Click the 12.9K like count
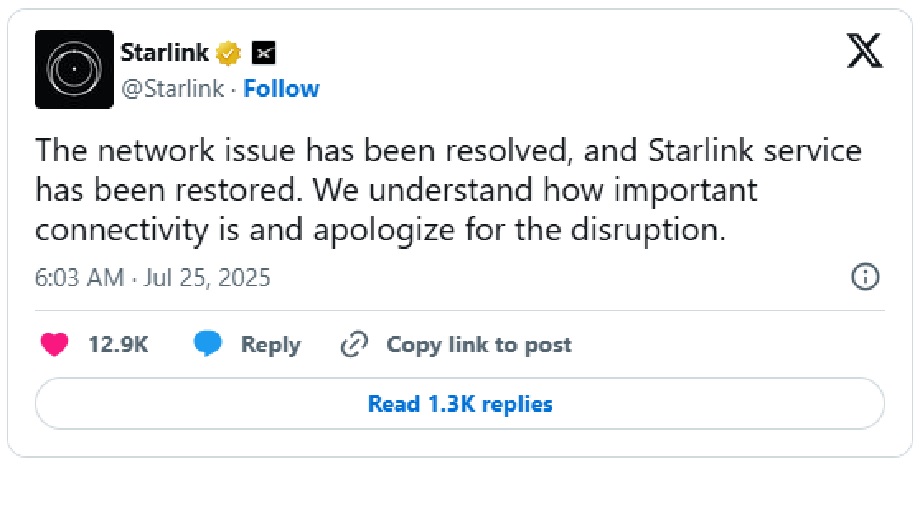 pyautogui.click(x=118, y=345)
